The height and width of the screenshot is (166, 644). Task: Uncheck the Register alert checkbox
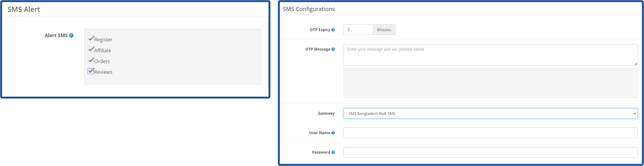click(90, 39)
